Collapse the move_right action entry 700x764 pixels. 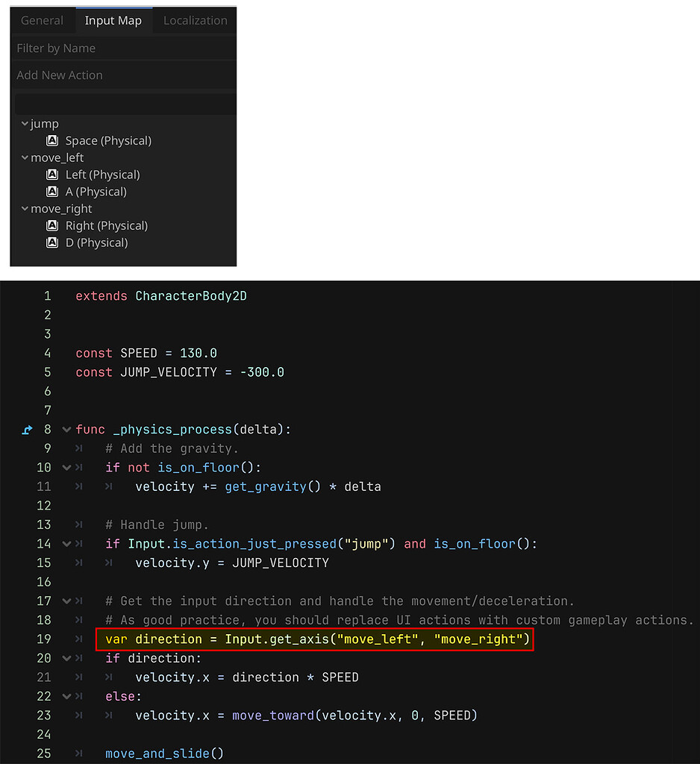25,209
